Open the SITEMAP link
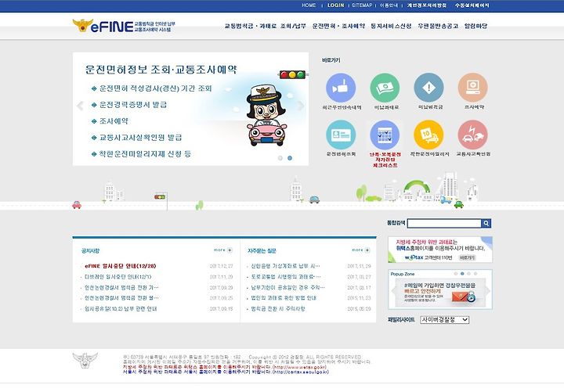The image size is (564, 392). pyautogui.click(x=362, y=5)
